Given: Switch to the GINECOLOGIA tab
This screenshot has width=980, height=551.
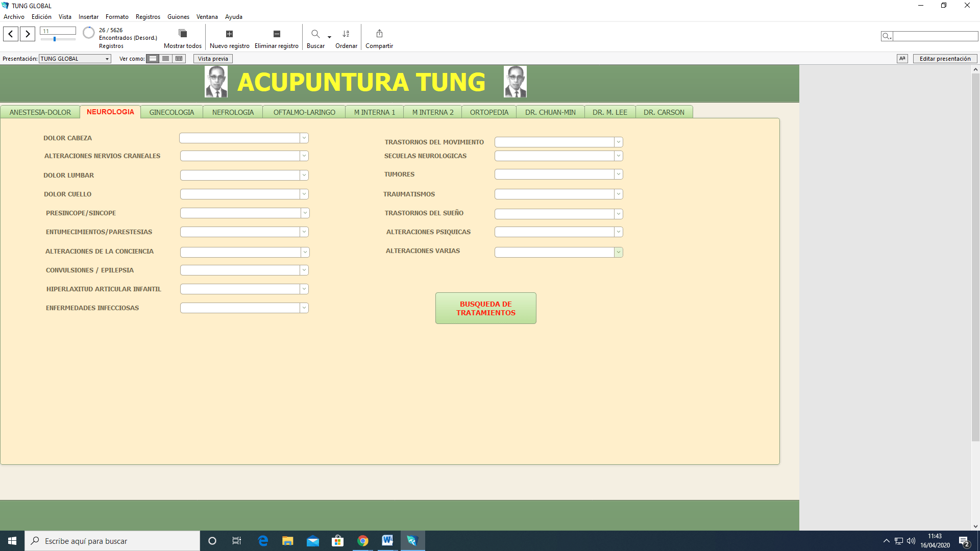Looking at the screenshot, I should (x=171, y=112).
